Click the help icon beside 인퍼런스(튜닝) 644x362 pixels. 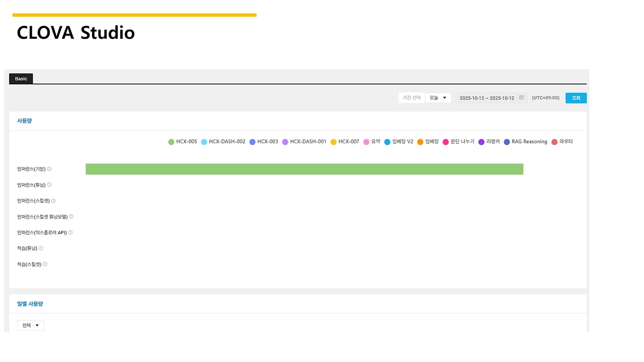pos(49,185)
